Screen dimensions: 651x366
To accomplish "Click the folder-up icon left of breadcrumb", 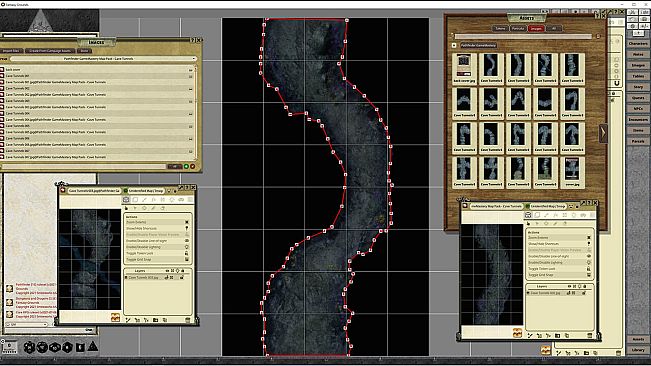I will click(454, 45).
